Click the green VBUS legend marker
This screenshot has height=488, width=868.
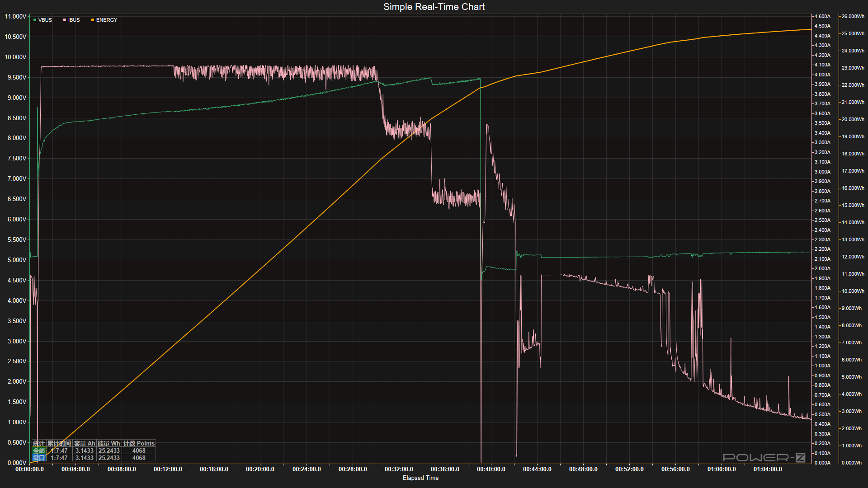click(35, 20)
